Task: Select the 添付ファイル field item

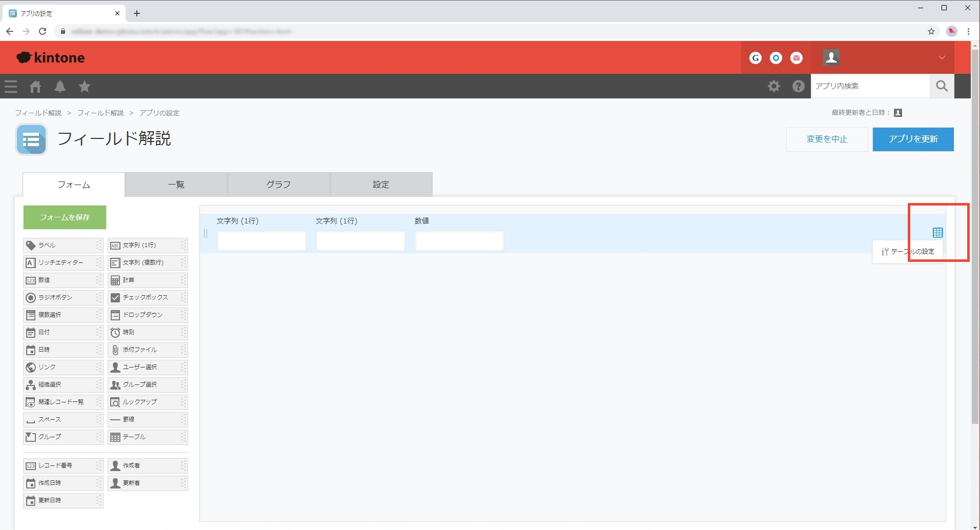Action: [148, 350]
